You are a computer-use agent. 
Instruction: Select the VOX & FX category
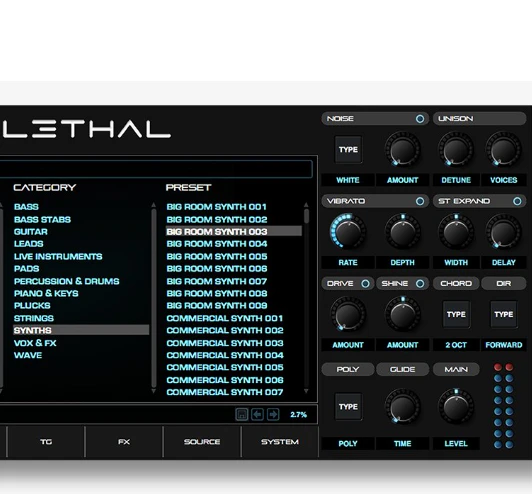[x=35, y=343]
